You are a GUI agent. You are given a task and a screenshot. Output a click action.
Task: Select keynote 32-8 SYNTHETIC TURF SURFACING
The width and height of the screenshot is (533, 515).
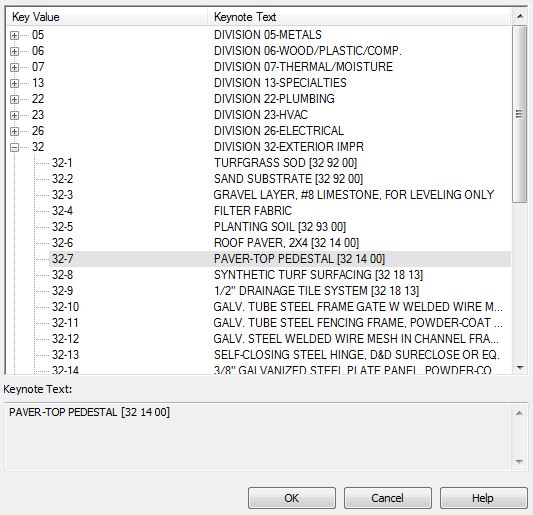[x=280, y=275]
